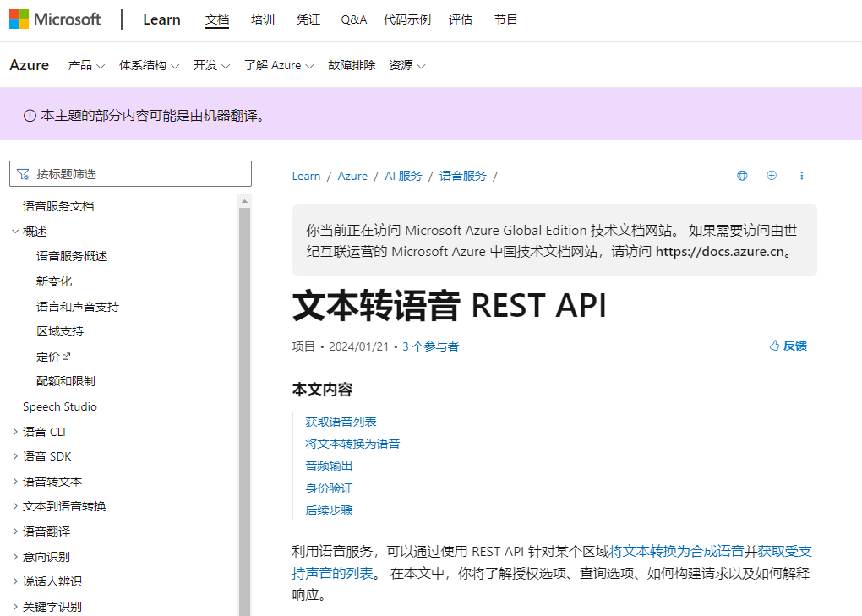Screen dimensions: 862x616
Task: Open 语言和声音支持 in sidebar
Action: pos(78,307)
